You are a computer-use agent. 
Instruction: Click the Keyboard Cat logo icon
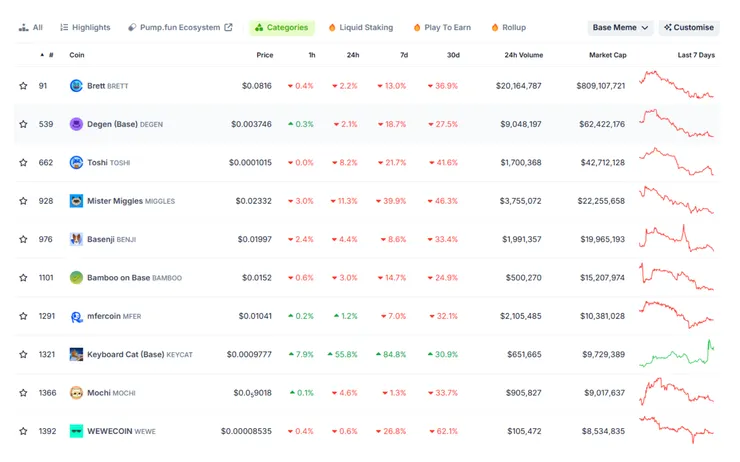tap(76, 354)
